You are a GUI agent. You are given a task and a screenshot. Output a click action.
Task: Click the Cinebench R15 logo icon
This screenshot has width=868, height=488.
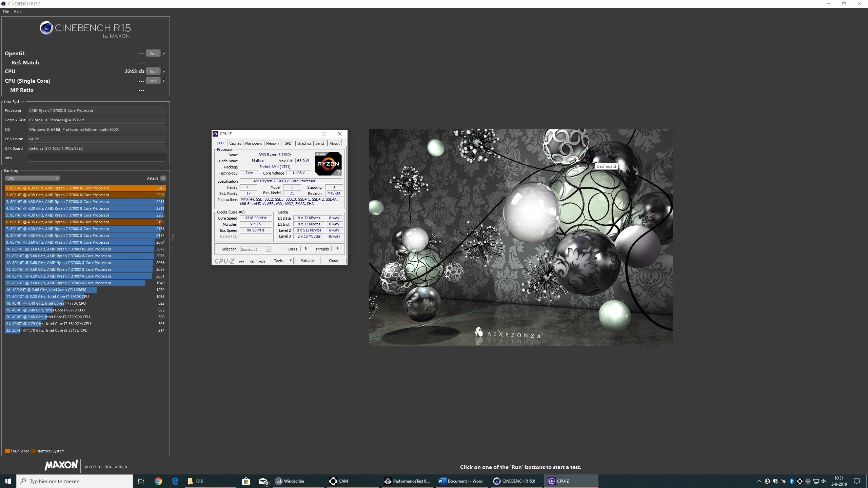pyautogui.click(x=46, y=28)
